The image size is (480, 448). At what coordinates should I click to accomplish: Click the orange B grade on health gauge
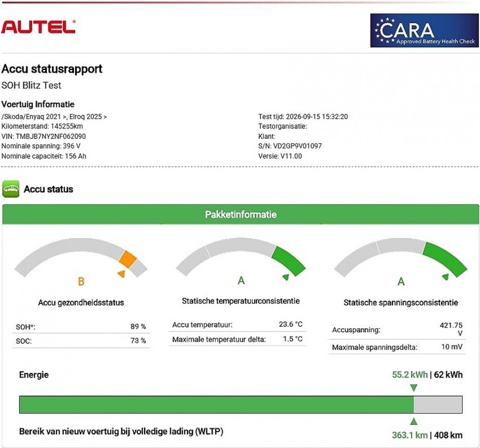(x=81, y=281)
